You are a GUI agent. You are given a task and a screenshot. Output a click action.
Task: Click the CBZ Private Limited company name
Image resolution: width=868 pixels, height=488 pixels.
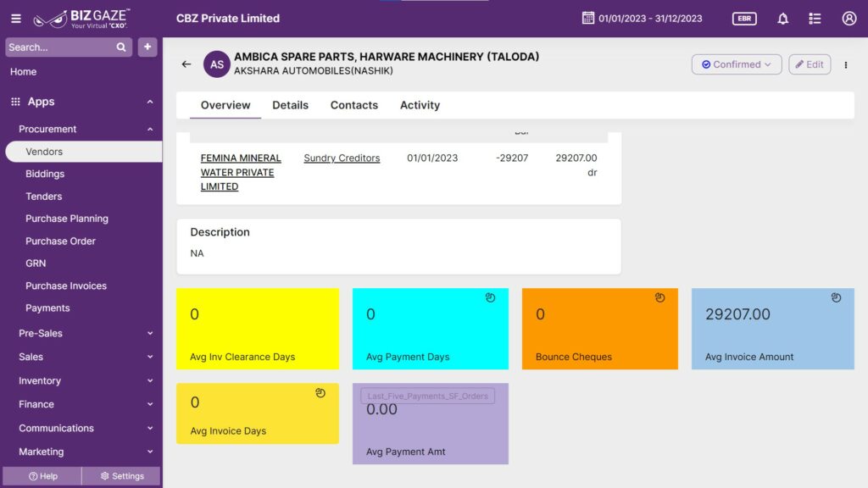click(227, 19)
